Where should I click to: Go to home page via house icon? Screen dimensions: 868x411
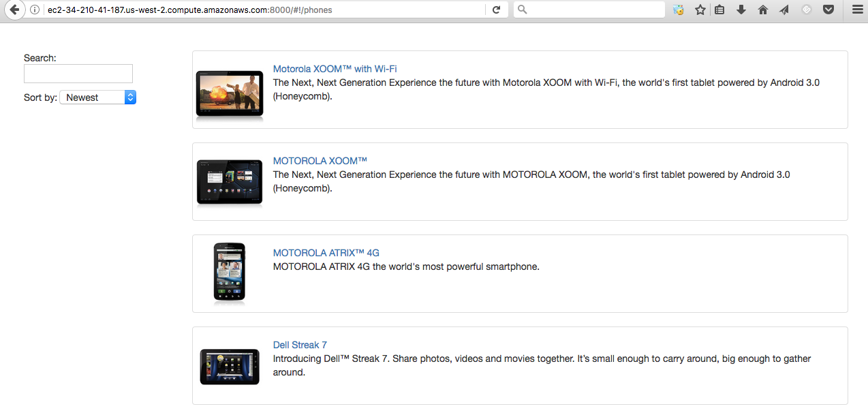pyautogui.click(x=763, y=10)
